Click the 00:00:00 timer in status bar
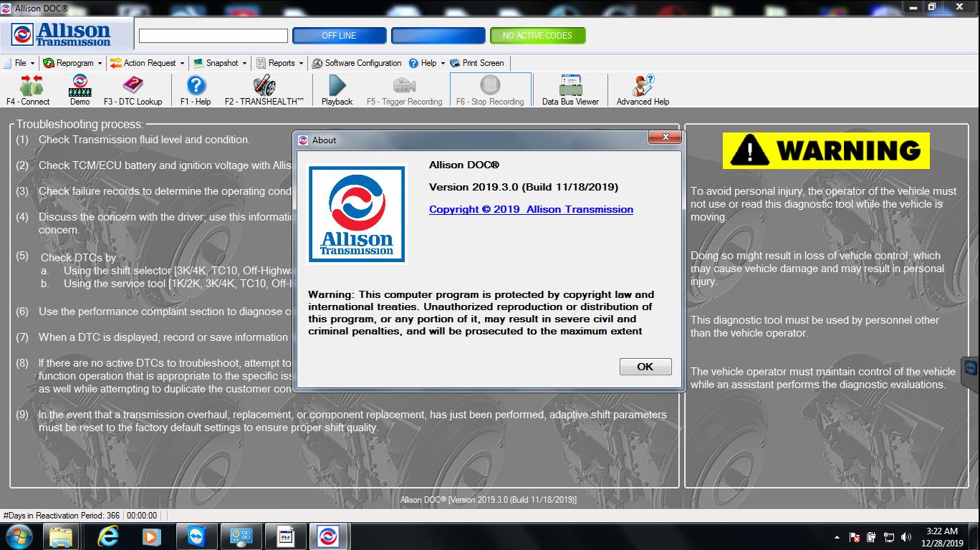 coord(142,516)
